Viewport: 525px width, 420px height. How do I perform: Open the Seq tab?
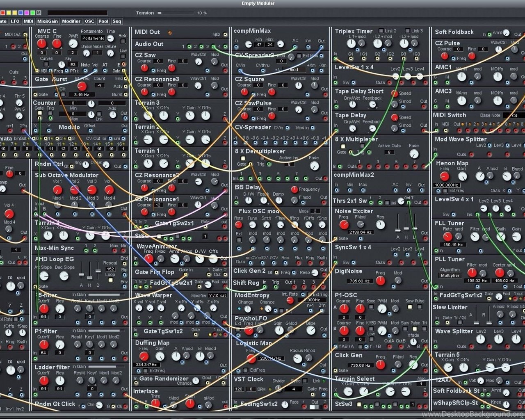[x=116, y=21]
